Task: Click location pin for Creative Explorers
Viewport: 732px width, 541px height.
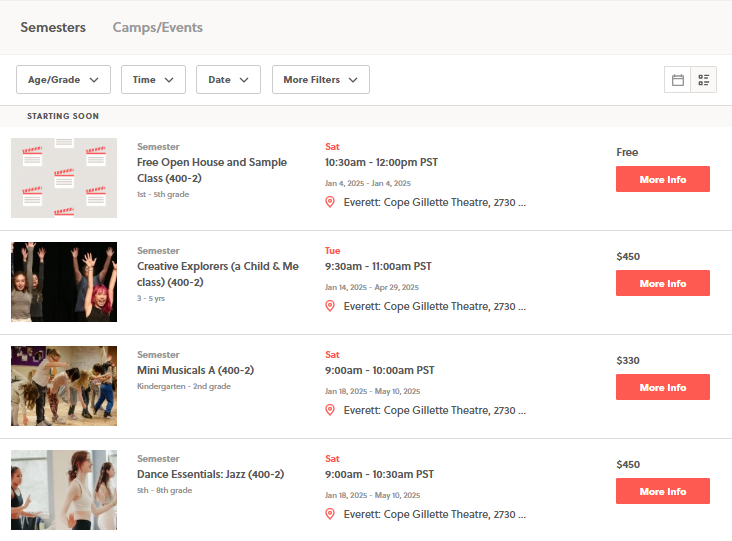Action: click(330, 306)
